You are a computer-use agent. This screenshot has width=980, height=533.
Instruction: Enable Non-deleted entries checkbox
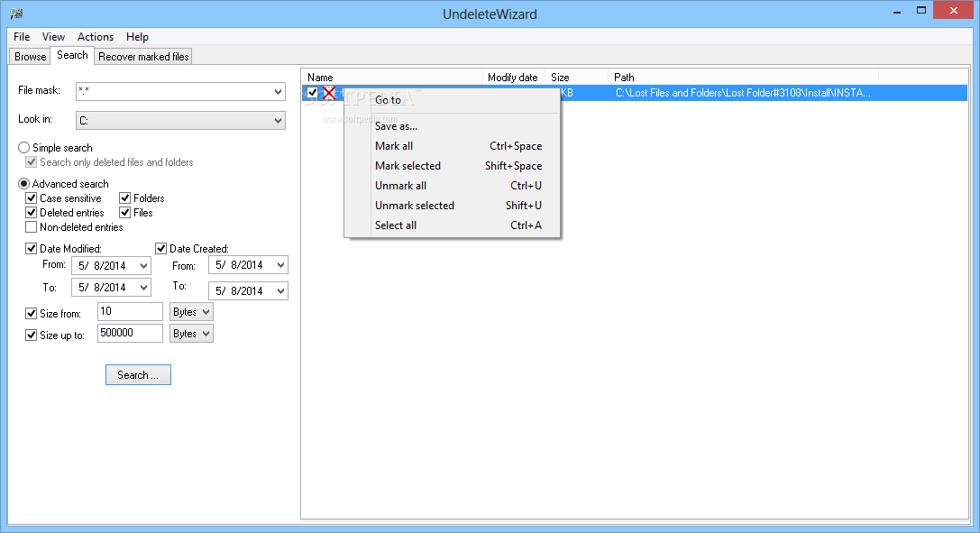click(32, 227)
